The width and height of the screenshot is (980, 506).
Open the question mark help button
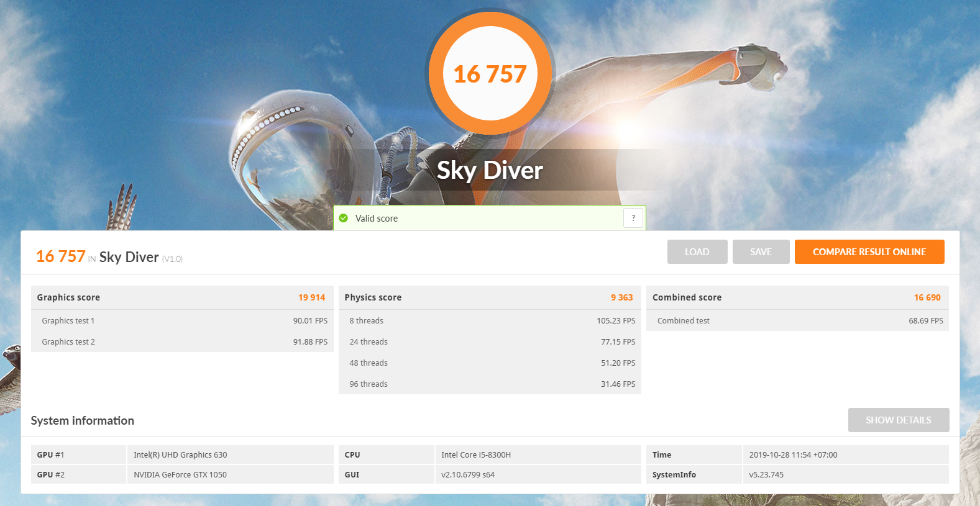tap(633, 218)
